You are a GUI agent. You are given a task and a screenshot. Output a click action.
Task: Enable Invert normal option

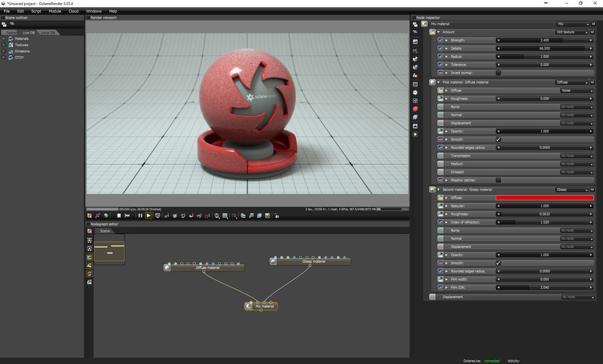(498, 73)
